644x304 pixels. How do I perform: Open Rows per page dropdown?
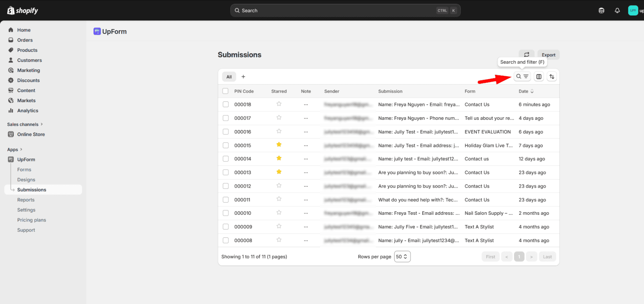[x=402, y=257]
